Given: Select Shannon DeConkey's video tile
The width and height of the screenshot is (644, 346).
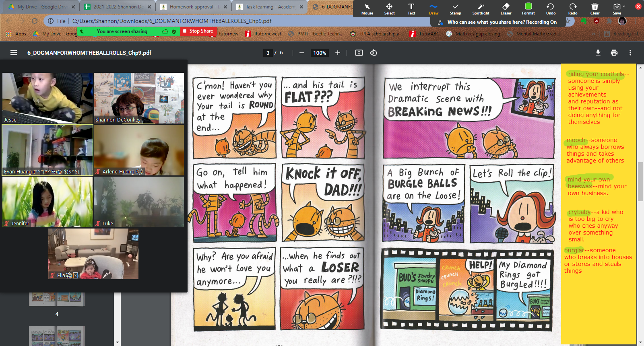Looking at the screenshot, I should [139, 98].
